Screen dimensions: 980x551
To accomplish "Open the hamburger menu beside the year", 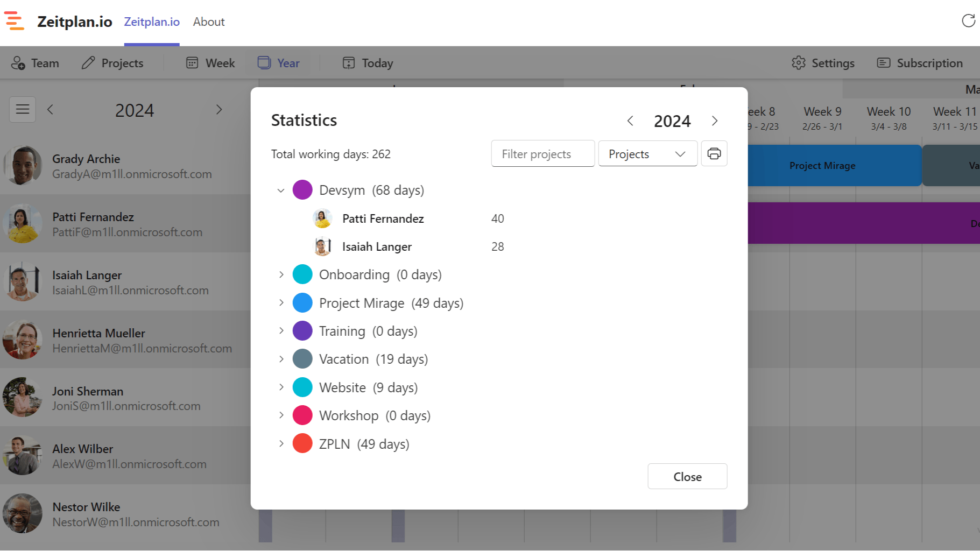I will click(23, 110).
